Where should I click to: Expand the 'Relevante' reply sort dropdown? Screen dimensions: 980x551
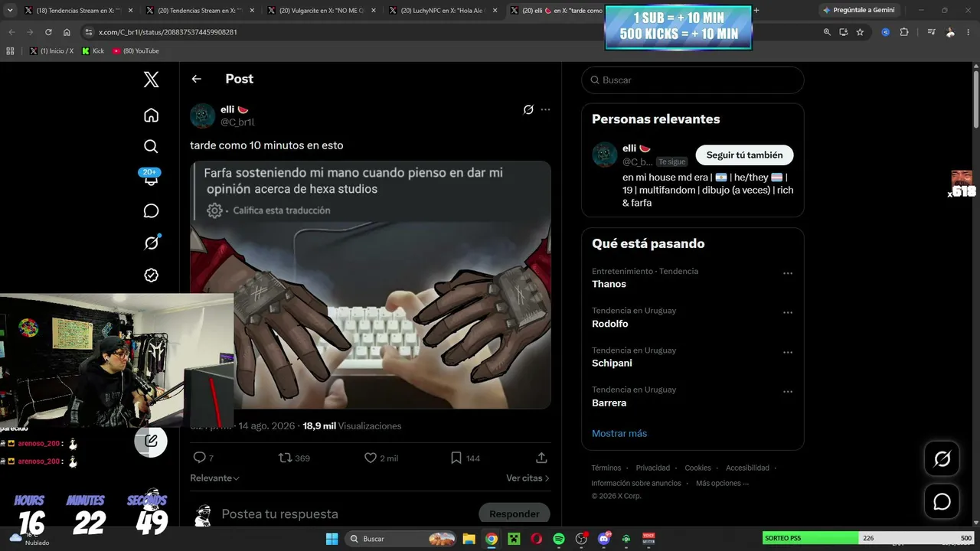coord(214,478)
